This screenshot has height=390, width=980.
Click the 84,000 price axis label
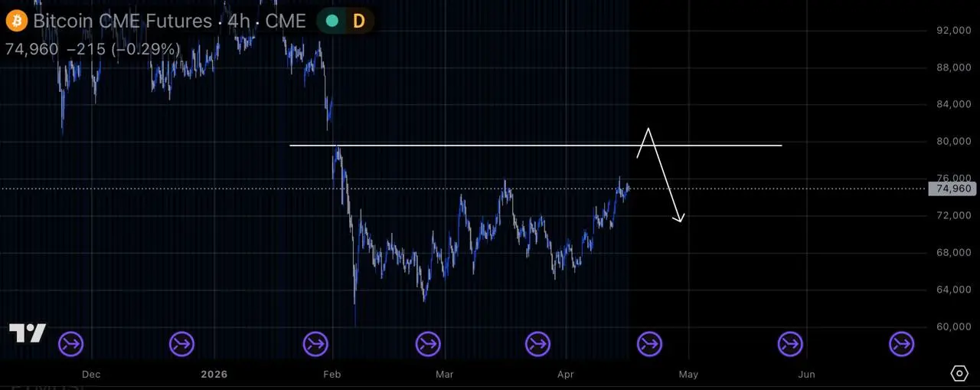tap(953, 104)
